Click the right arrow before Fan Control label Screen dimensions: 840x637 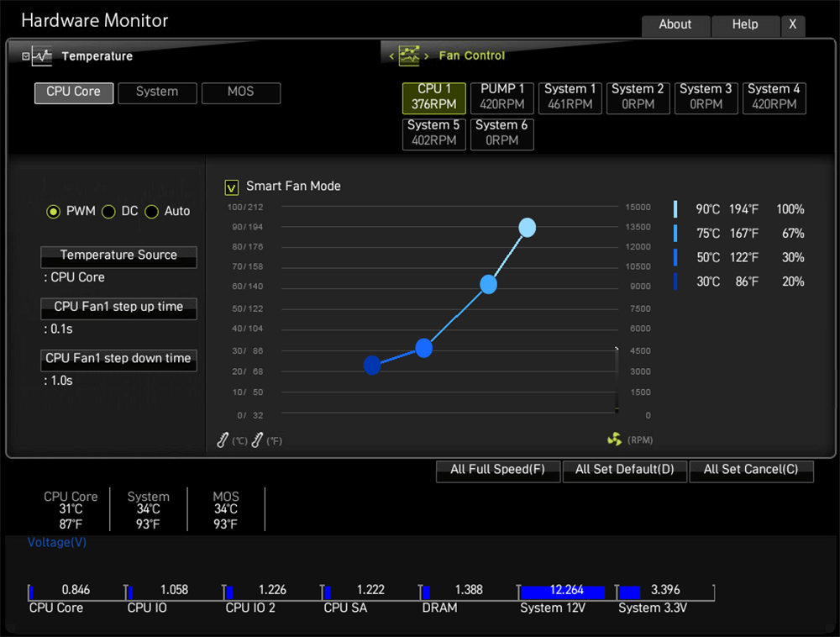pyautogui.click(x=427, y=56)
